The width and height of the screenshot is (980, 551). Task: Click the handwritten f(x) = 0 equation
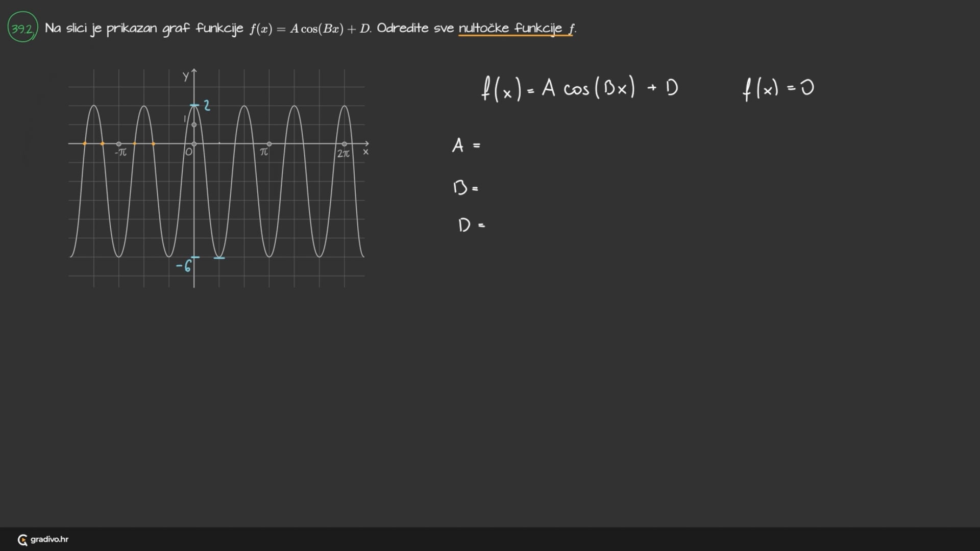(x=778, y=89)
